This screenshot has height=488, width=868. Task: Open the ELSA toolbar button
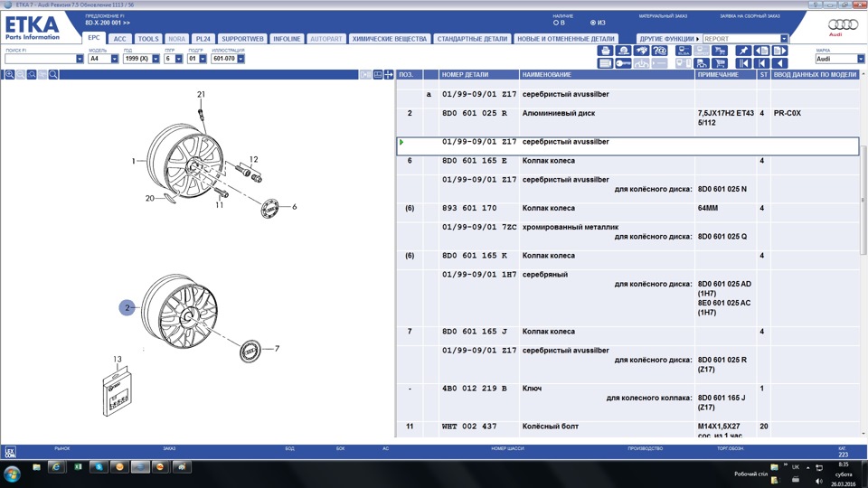point(684,51)
